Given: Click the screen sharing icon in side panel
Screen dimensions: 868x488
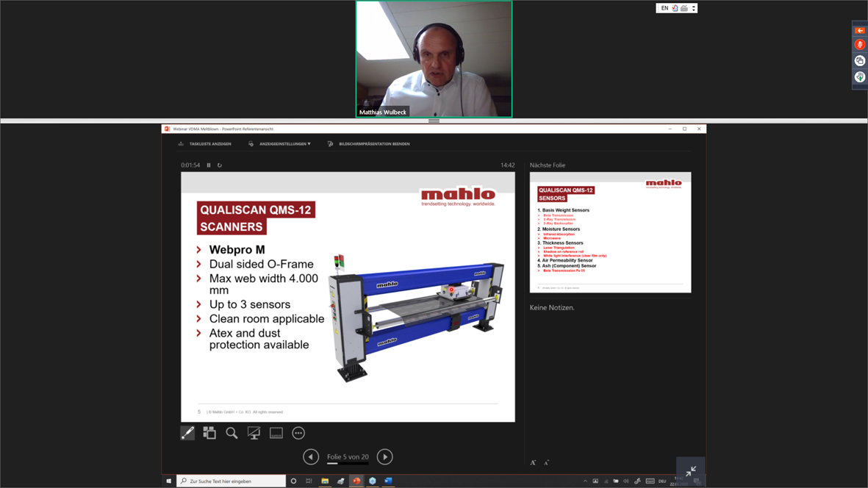Looking at the screenshot, I should pyautogui.click(x=860, y=61).
